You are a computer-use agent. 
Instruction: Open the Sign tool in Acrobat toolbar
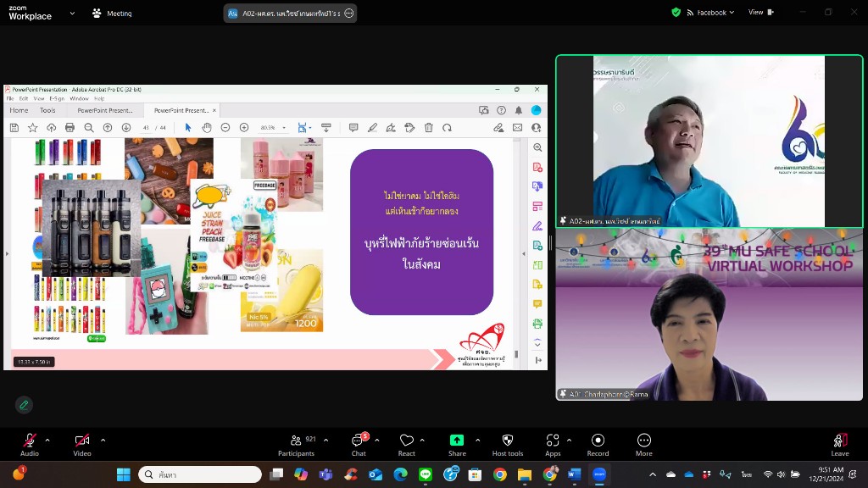coord(391,128)
